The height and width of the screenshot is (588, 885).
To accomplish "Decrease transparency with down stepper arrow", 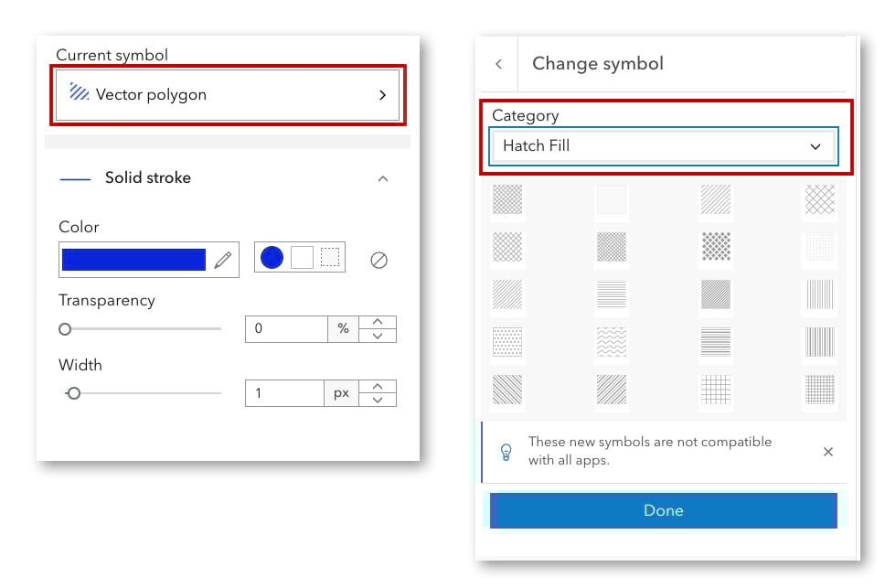I will pyautogui.click(x=378, y=336).
